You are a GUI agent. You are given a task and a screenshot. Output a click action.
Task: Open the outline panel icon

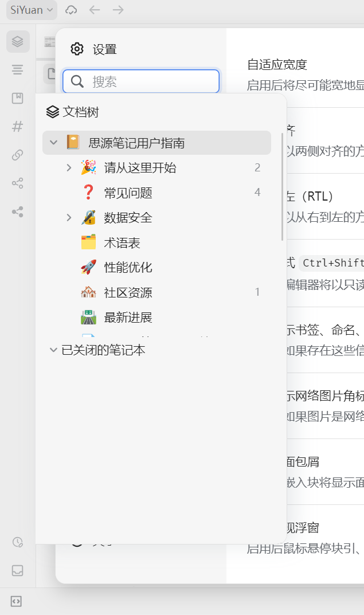[18, 70]
